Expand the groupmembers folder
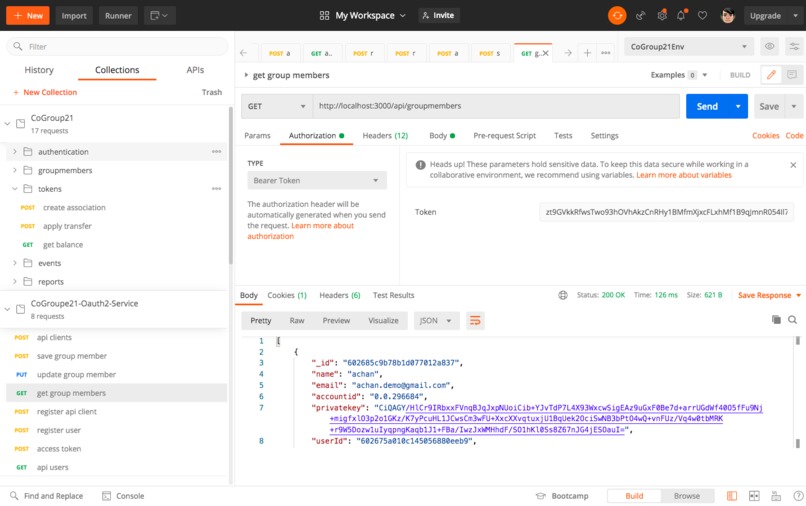The image size is (806, 506). point(15,170)
